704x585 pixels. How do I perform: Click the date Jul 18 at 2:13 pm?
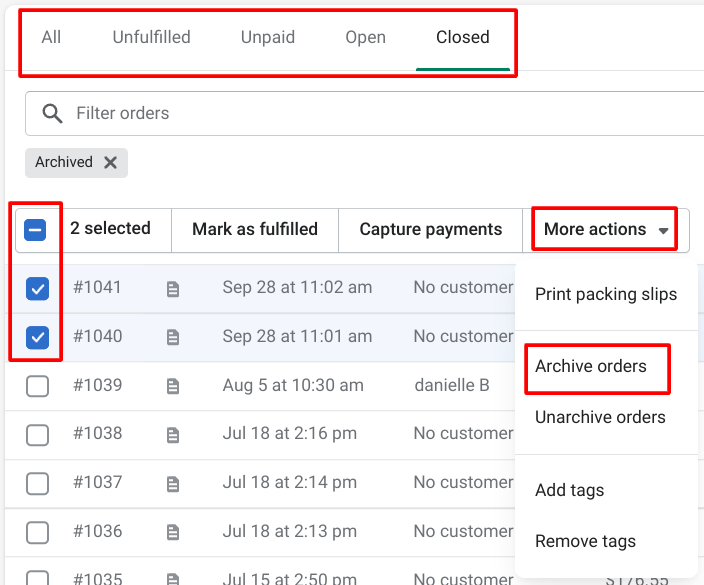click(290, 532)
